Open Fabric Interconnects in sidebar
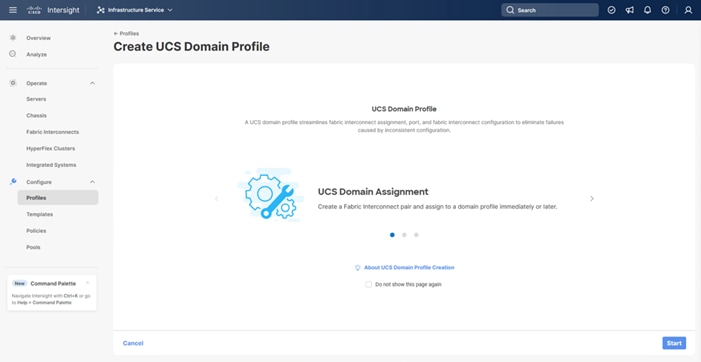701x362 pixels. 52,132
